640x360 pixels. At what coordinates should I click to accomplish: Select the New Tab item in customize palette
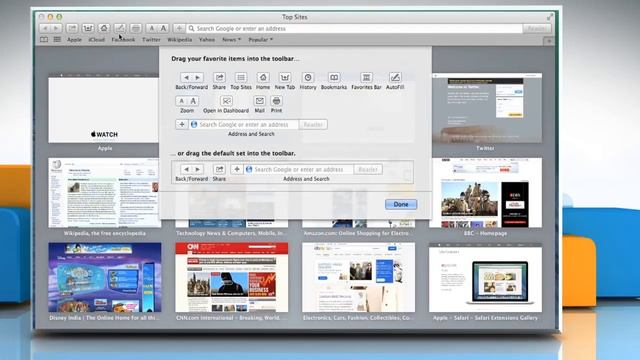pos(285,81)
